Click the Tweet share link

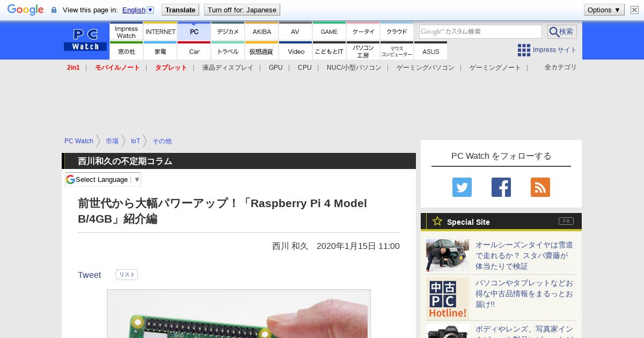click(x=90, y=275)
